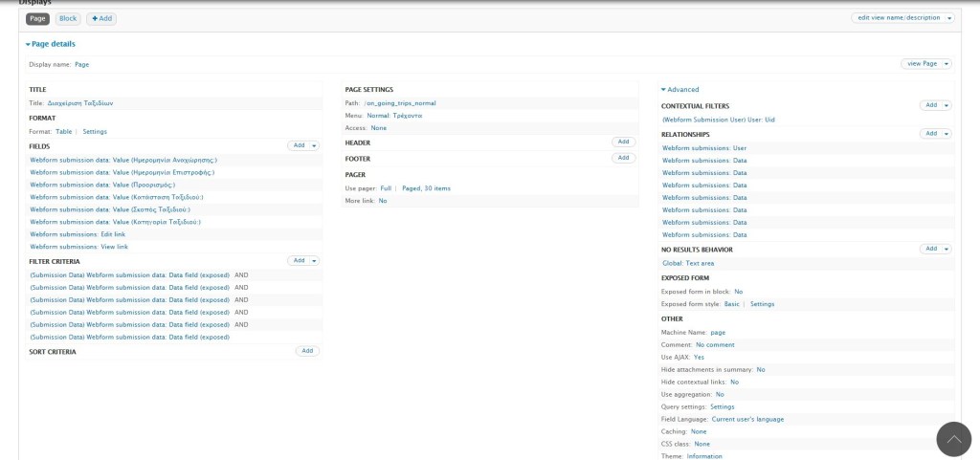Open the Table format link
980x460 pixels.
[x=63, y=131]
